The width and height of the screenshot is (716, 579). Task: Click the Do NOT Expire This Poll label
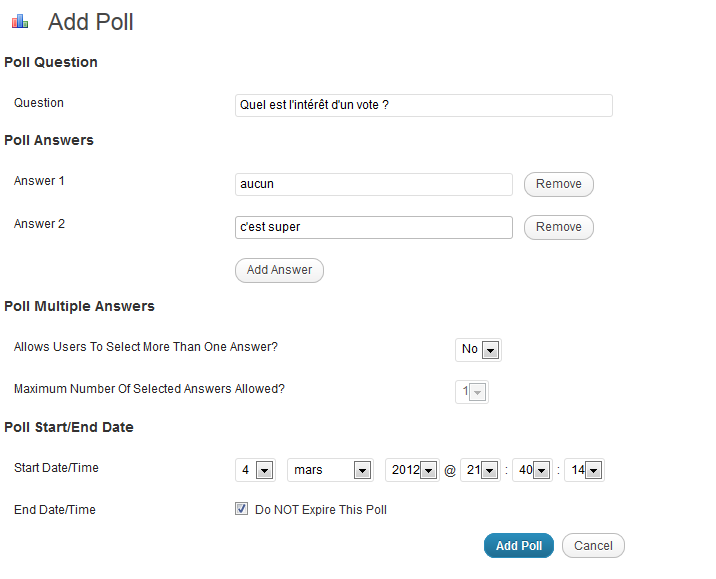pos(321,510)
